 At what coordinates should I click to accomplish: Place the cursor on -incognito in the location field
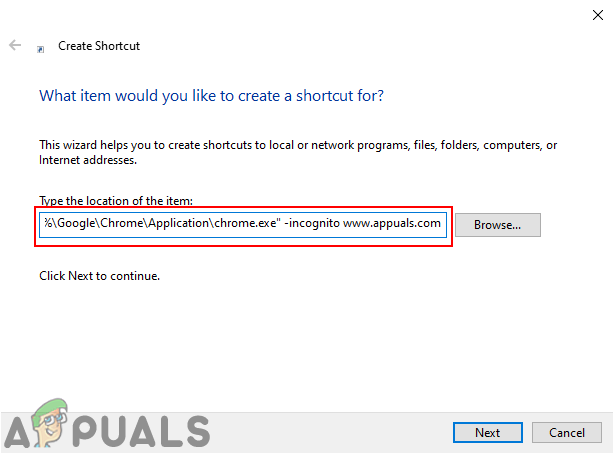point(312,223)
